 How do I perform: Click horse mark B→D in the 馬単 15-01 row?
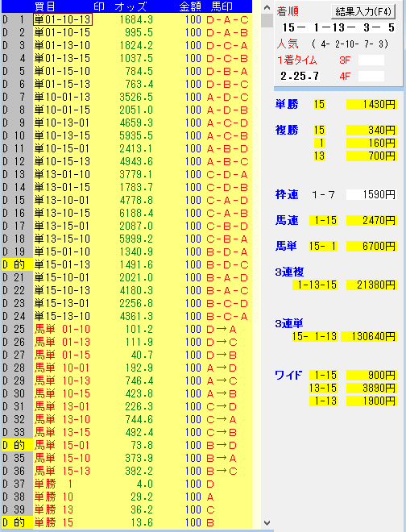222,445
